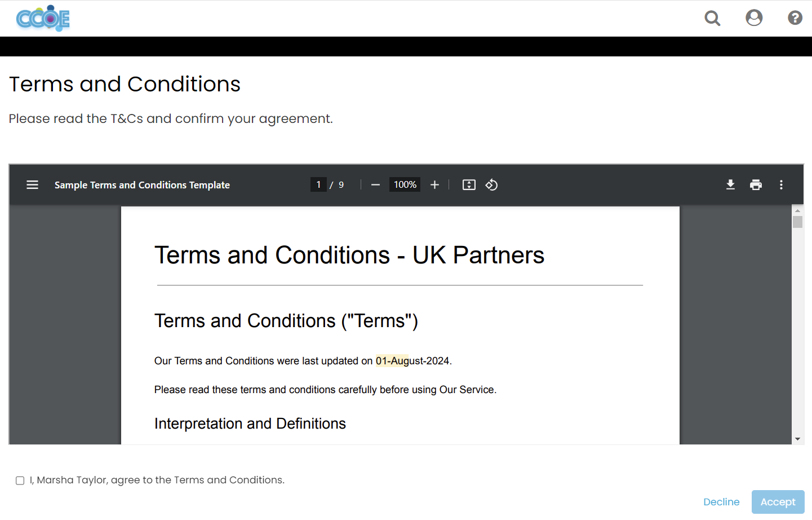Screen dimensions: 812x520
Task: Click the help question mark icon
Action: [795, 18]
